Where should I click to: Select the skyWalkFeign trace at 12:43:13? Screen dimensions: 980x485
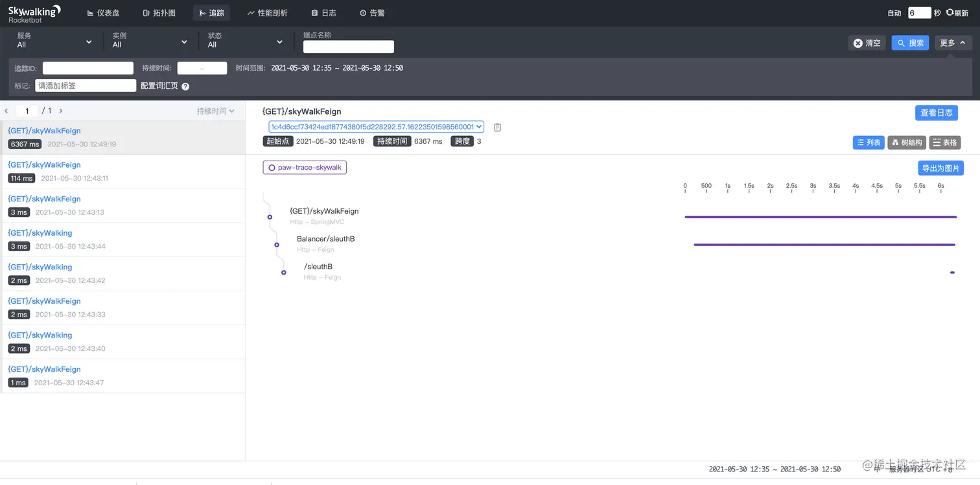[x=122, y=205]
